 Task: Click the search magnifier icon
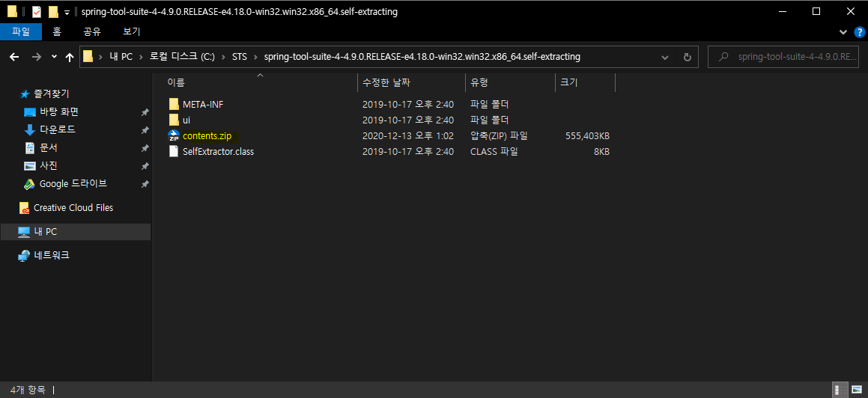pyautogui.click(x=723, y=57)
